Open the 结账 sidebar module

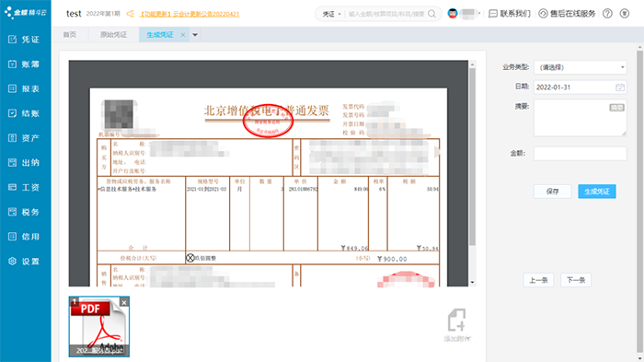point(25,113)
